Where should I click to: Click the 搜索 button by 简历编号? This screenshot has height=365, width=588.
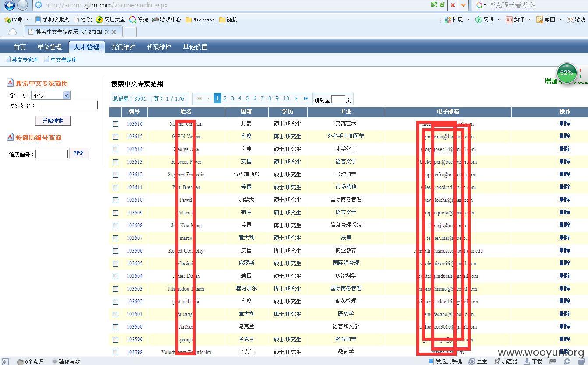click(79, 153)
